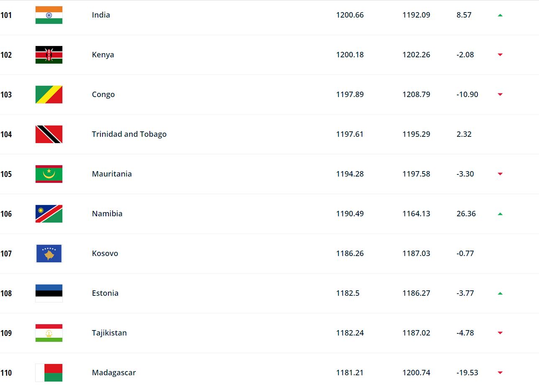
Task: Click Namibia's total points 1190.49
Action: pyautogui.click(x=350, y=214)
